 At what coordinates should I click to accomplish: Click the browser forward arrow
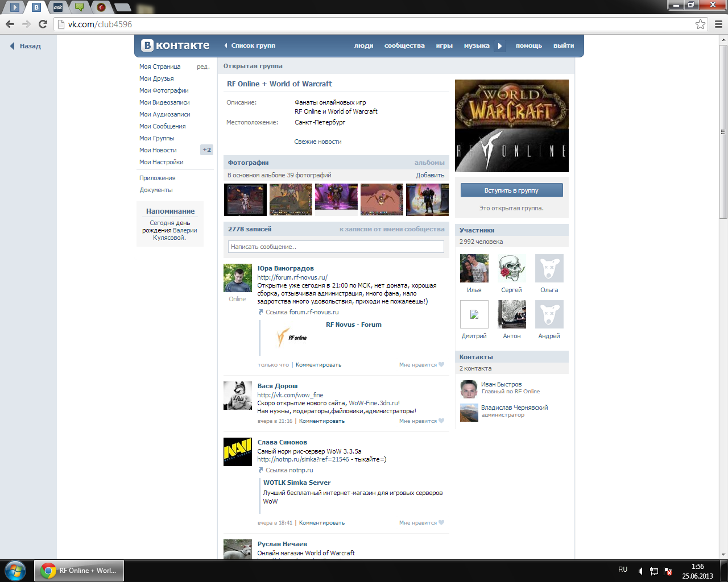[x=26, y=24]
